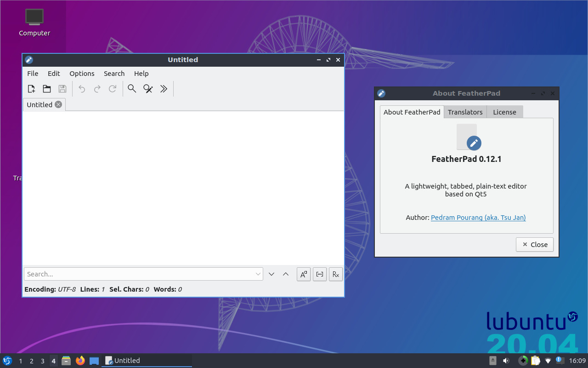Toggle Whole Word search option
Image resolution: width=588 pixels, height=368 pixels.
coord(320,274)
